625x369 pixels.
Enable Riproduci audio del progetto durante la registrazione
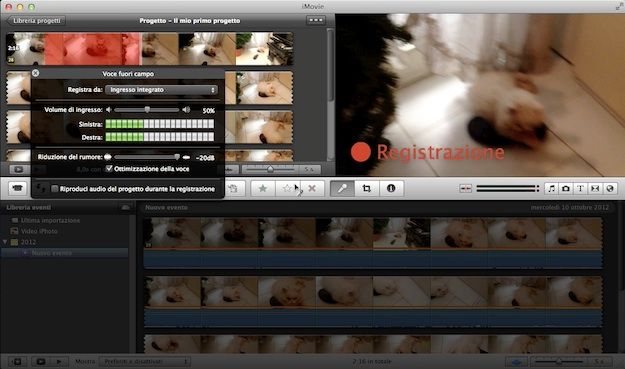(55, 189)
